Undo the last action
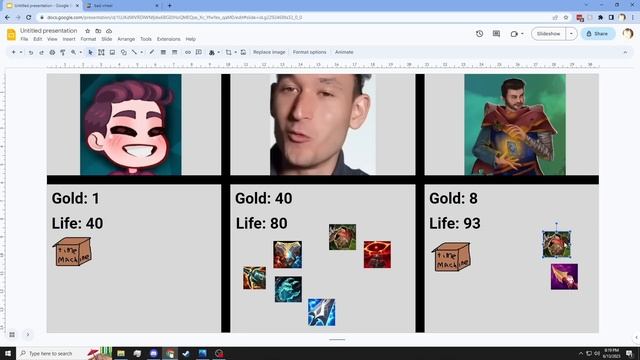 (x=31, y=52)
